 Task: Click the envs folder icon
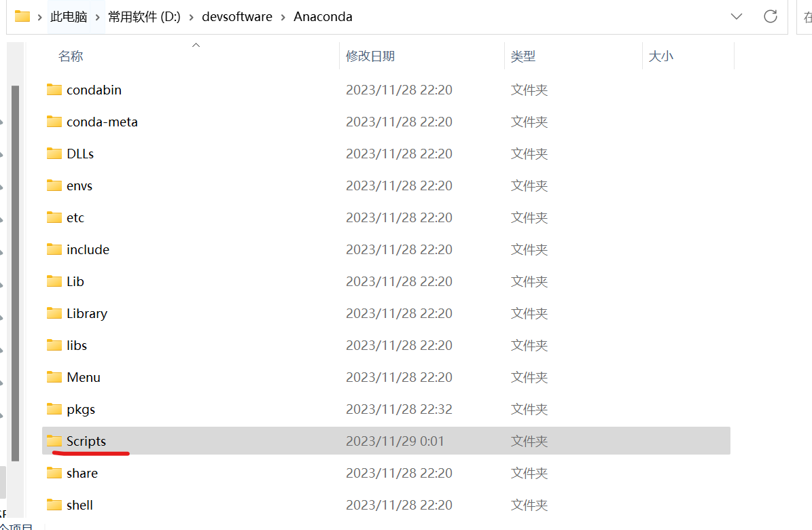coord(54,185)
